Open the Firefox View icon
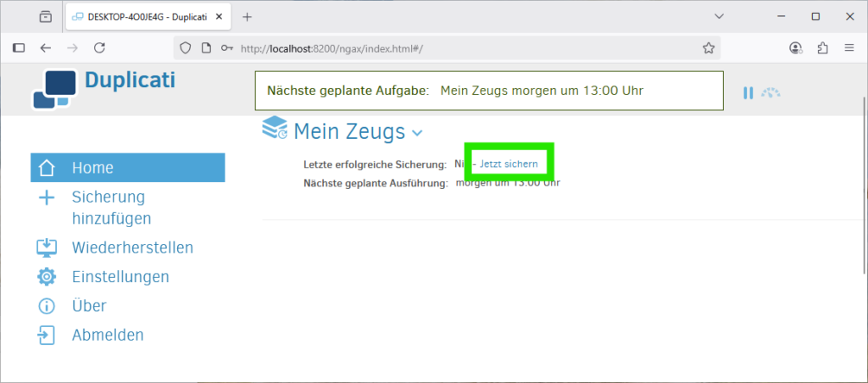The width and height of the screenshot is (868, 383). pos(46,17)
